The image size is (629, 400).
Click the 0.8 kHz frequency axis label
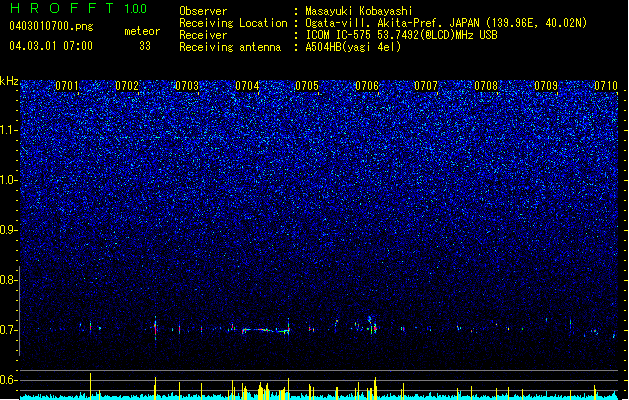tap(9, 280)
